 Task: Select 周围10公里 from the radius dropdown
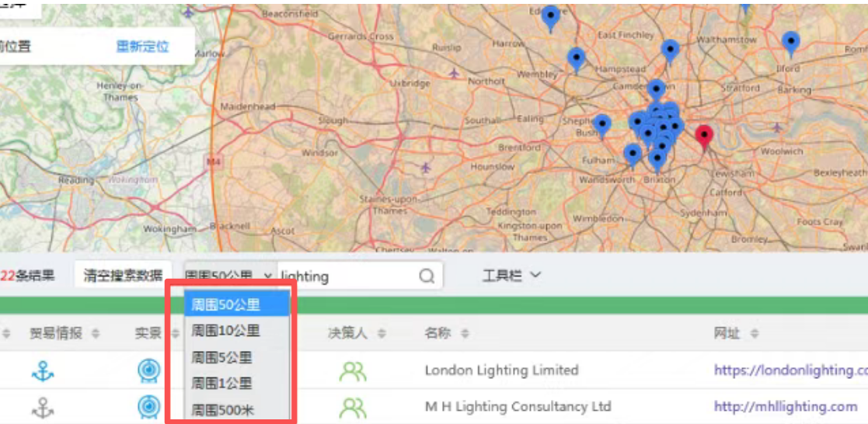[225, 331]
